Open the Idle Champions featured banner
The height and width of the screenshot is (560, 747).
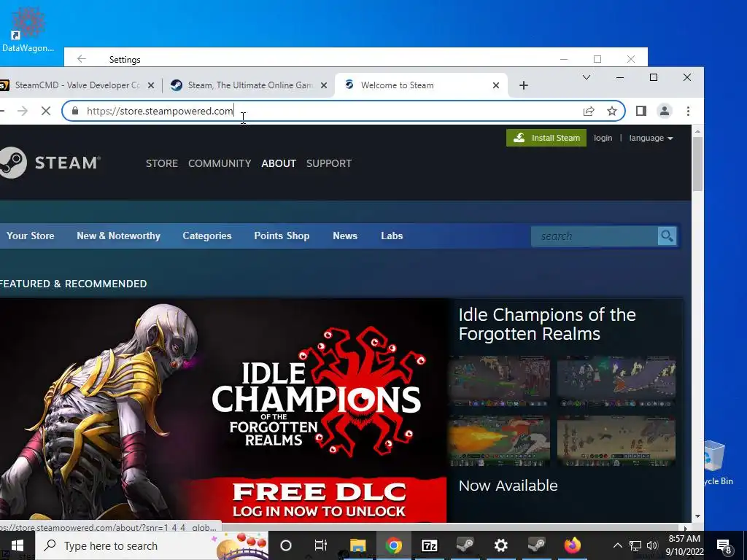pos(223,411)
